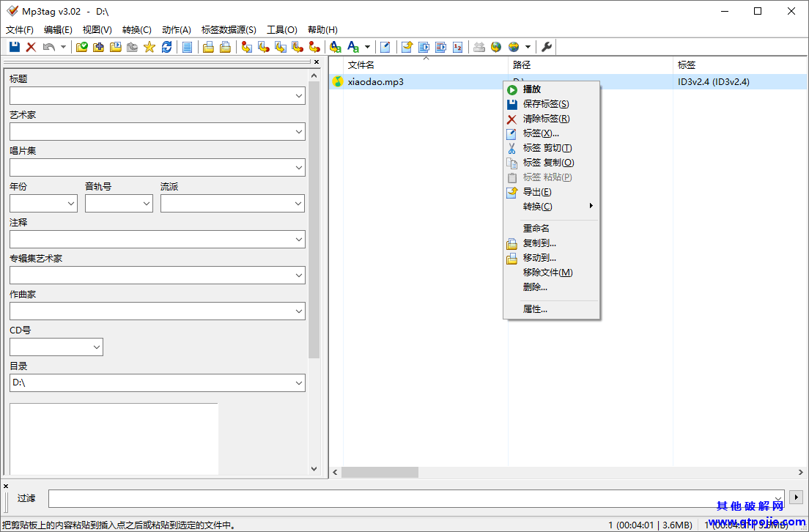Close the tag panel with its X
Screen dimensions: 809x532
(x=317, y=62)
